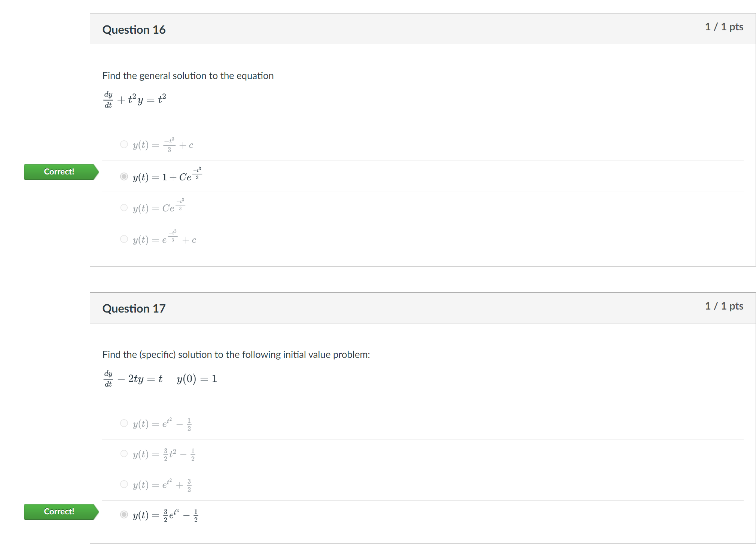Image resolution: width=756 pixels, height=545 pixels.
Task: Click the 1 / 1 pts label for Question 16
Action: click(724, 27)
